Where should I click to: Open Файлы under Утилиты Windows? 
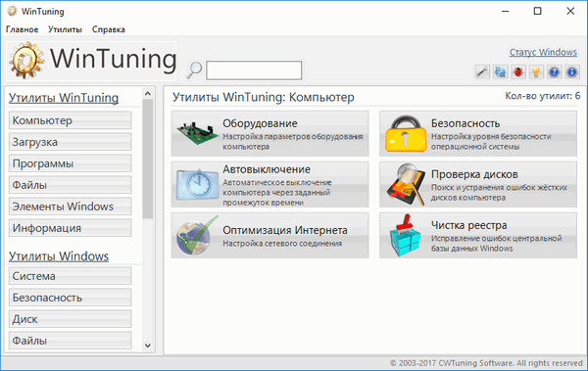[x=71, y=341]
